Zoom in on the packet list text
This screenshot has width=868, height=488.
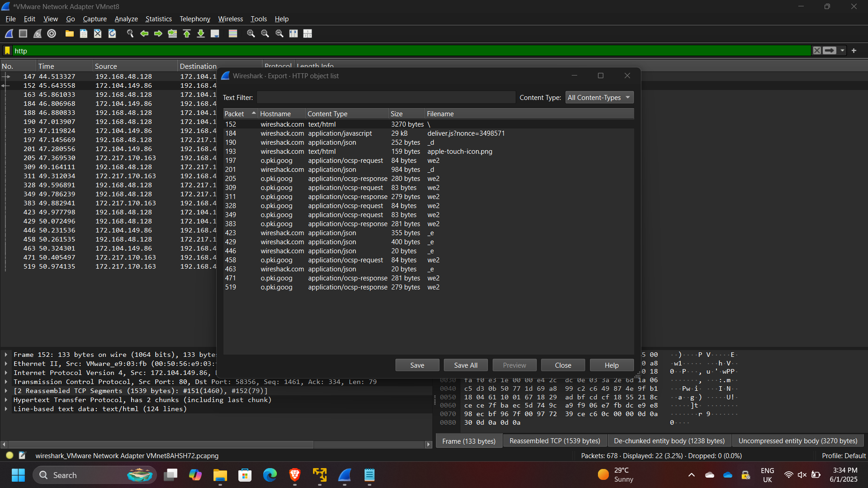(x=251, y=33)
